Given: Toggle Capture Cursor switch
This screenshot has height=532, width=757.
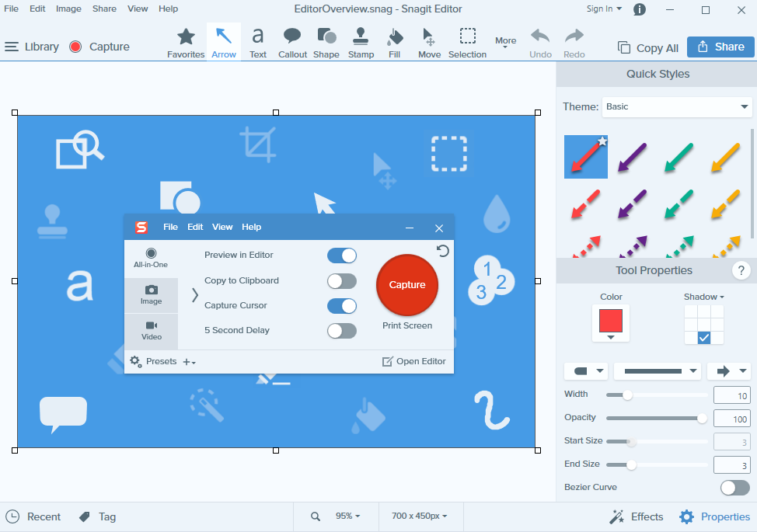Looking at the screenshot, I should click(342, 306).
